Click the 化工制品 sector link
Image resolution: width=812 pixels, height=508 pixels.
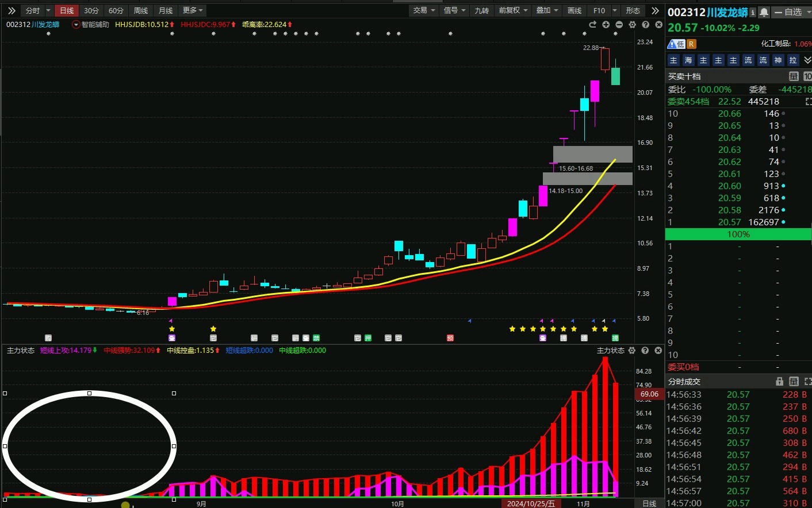click(776, 44)
